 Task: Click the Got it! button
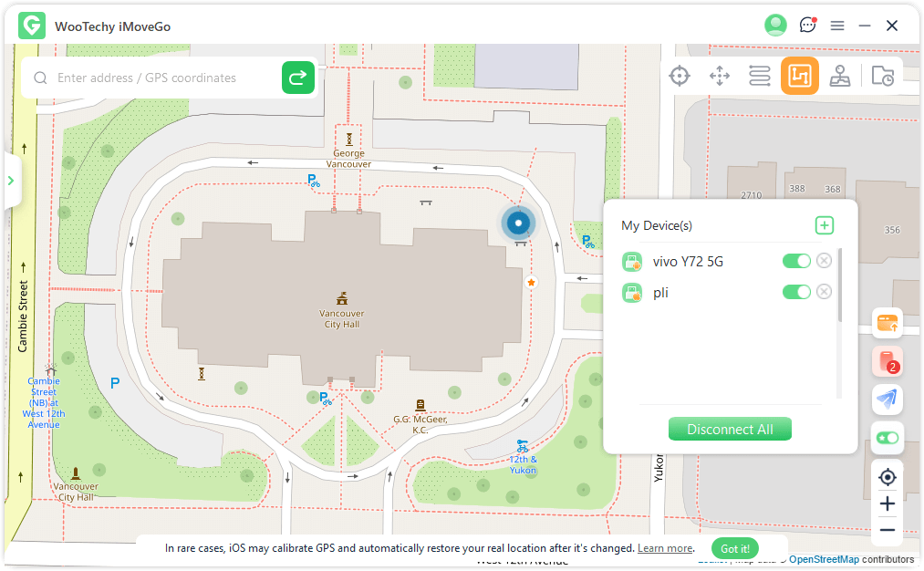[735, 548]
